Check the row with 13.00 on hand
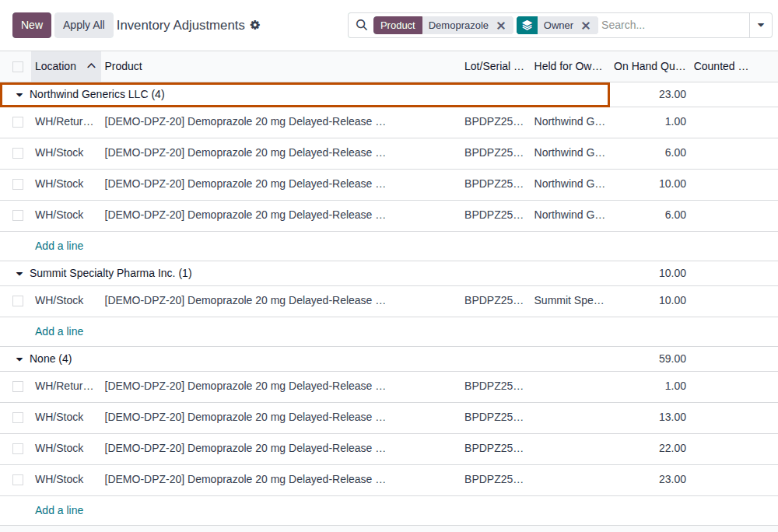This screenshot has height=532, width=778. pos(18,418)
